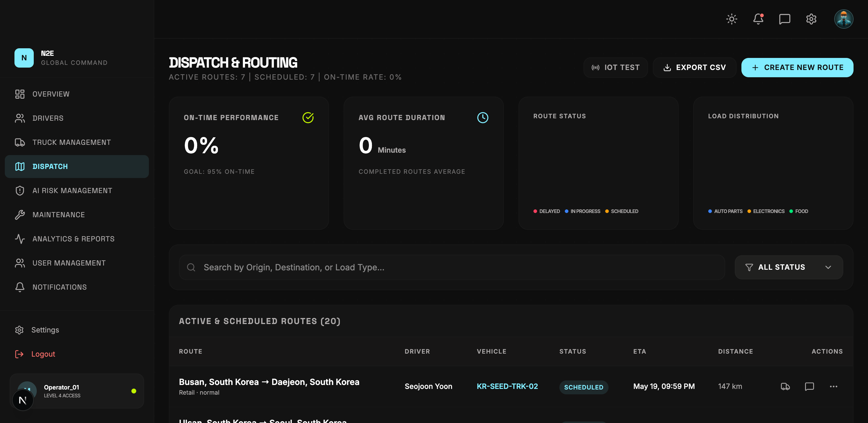Screen dimensions: 868x423
Task: Toggle Auto Parts legend entry
Action: [725, 211]
